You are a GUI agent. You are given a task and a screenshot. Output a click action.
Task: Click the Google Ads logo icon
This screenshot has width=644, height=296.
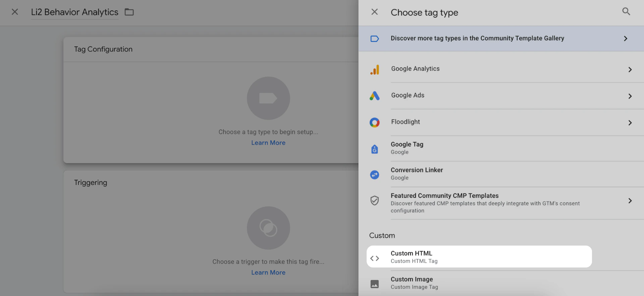(x=375, y=96)
